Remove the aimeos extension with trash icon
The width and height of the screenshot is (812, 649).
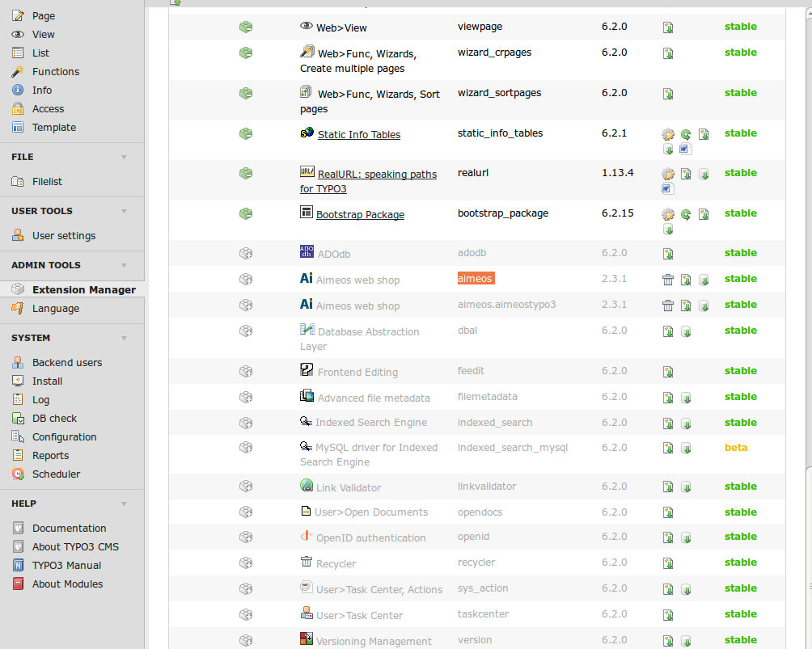coord(668,280)
